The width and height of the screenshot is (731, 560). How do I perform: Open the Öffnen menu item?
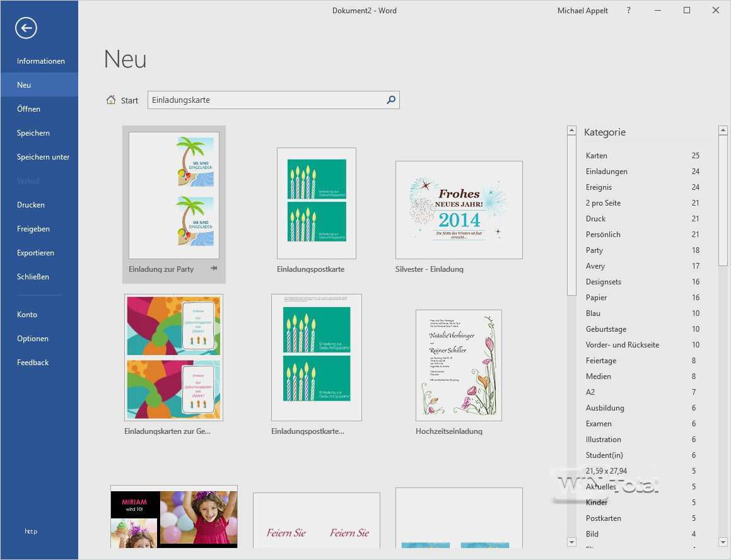(x=28, y=109)
